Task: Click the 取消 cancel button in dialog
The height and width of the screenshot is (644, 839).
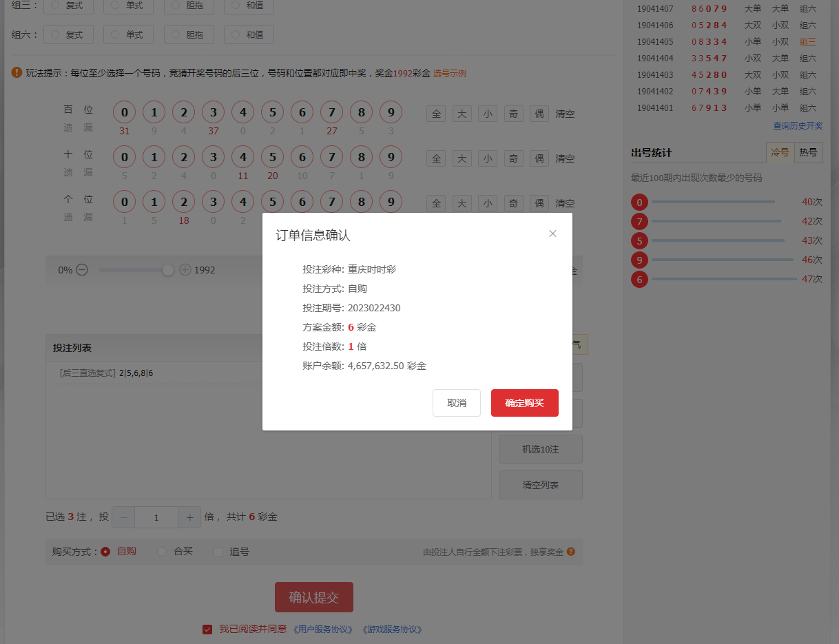Action: (x=456, y=403)
